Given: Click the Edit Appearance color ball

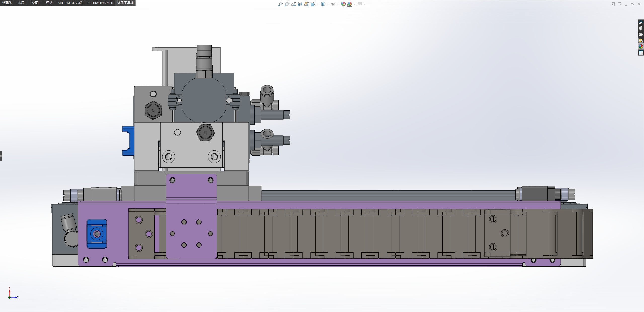Looking at the screenshot, I should pos(343,4).
